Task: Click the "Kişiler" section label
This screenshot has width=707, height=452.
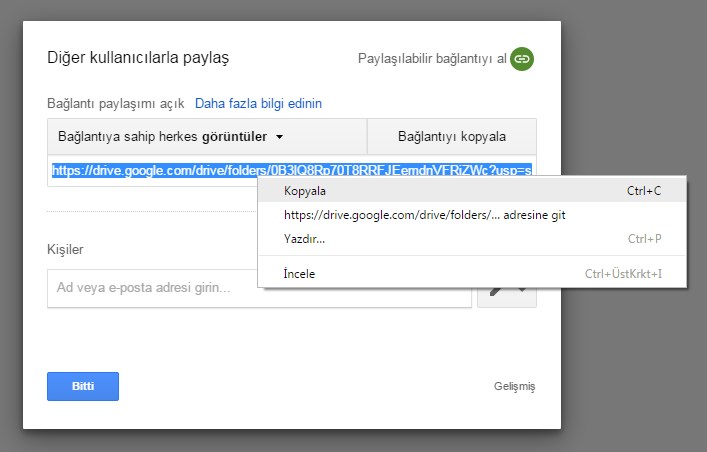Action: point(65,249)
